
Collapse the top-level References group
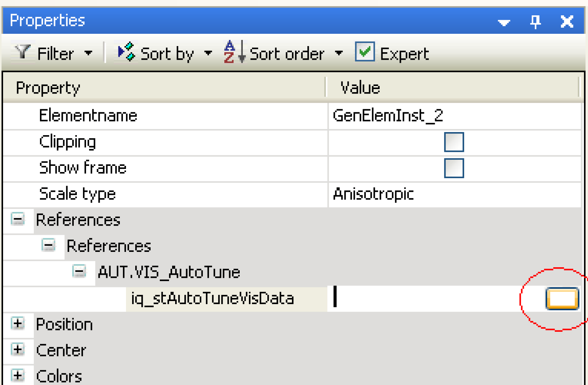tap(18, 219)
